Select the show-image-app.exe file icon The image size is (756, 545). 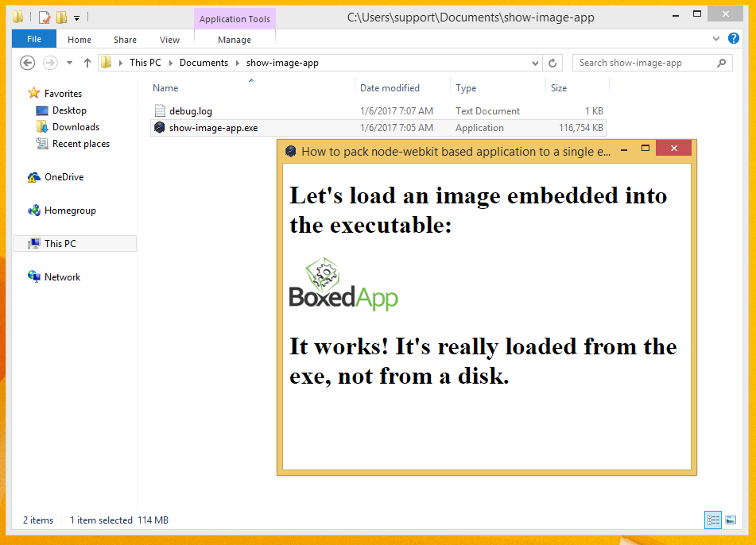click(x=160, y=128)
